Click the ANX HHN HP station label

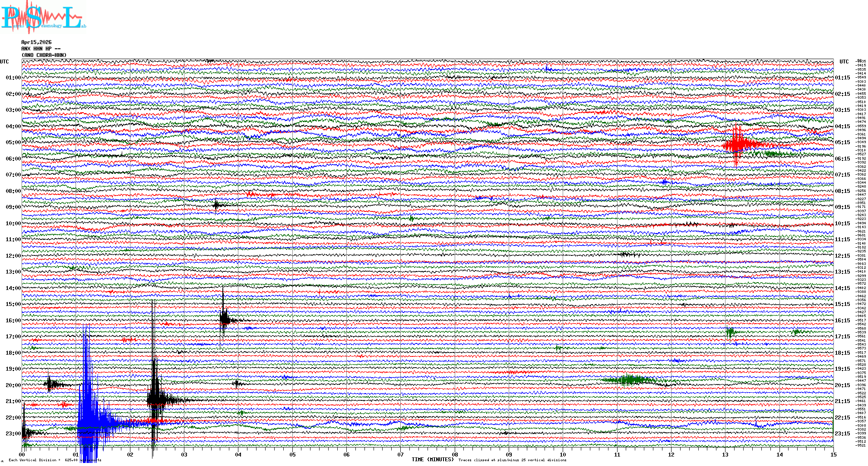pyautogui.click(x=41, y=49)
